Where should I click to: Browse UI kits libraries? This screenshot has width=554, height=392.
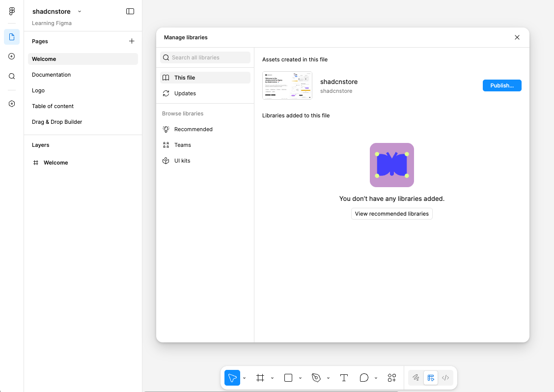coord(205,161)
